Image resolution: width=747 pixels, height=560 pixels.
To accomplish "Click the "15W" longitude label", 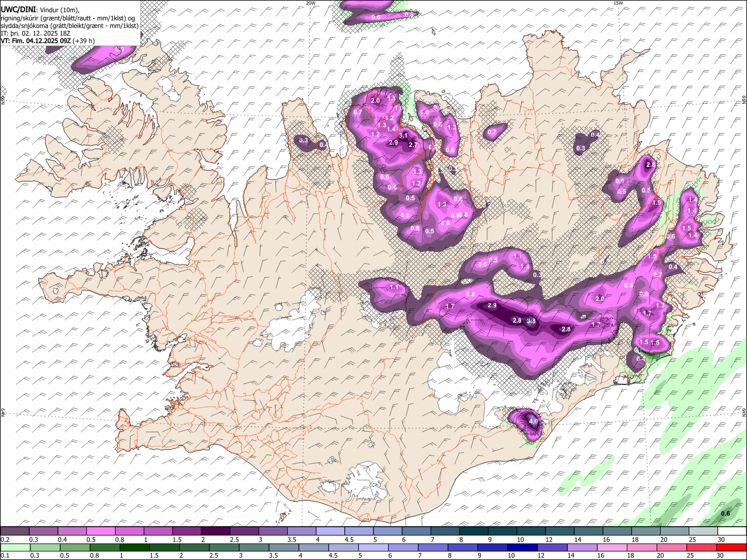I will pos(617,3).
